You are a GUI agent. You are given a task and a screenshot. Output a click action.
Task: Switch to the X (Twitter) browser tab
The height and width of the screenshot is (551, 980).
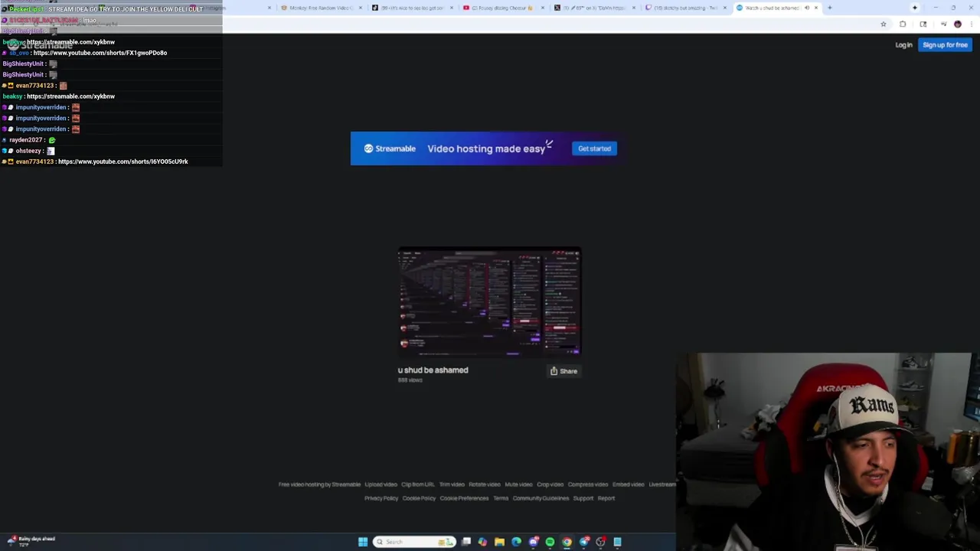(594, 8)
